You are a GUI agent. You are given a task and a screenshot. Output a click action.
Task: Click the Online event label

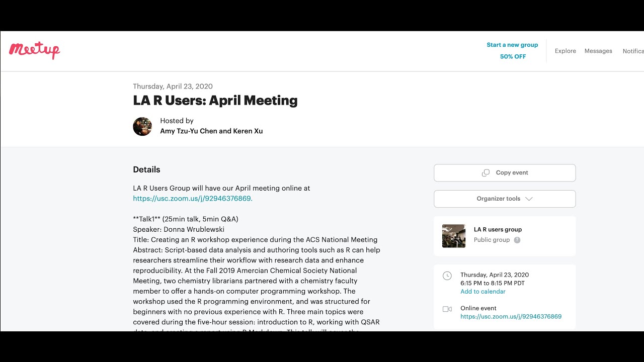(x=478, y=308)
